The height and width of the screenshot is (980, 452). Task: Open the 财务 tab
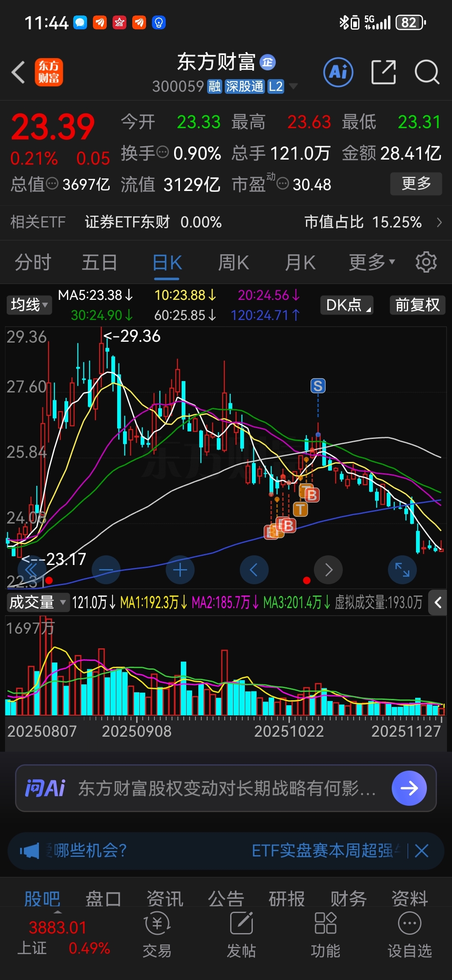pos(349,899)
